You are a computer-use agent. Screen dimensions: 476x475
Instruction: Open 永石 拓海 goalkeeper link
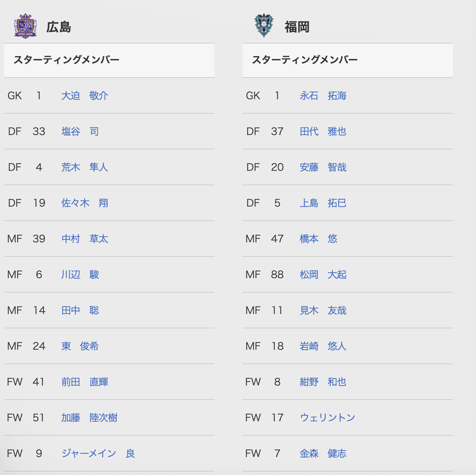(x=323, y=95)
